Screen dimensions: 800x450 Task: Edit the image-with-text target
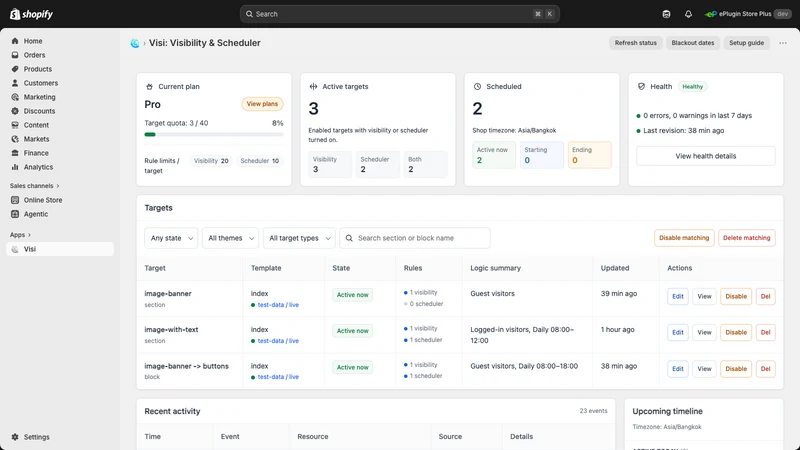[x=678, y=333]
